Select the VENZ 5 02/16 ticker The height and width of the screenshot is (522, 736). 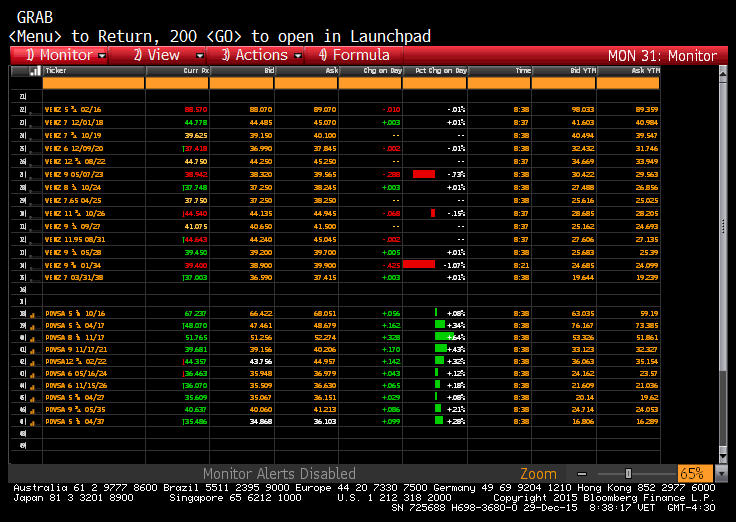[73, 109]
